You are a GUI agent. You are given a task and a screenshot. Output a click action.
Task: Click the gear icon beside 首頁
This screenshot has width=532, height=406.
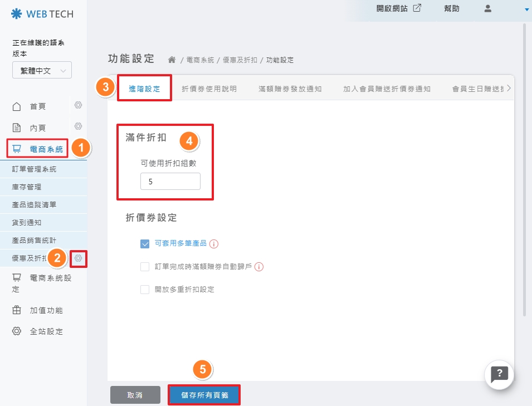(x=79, y=105)
